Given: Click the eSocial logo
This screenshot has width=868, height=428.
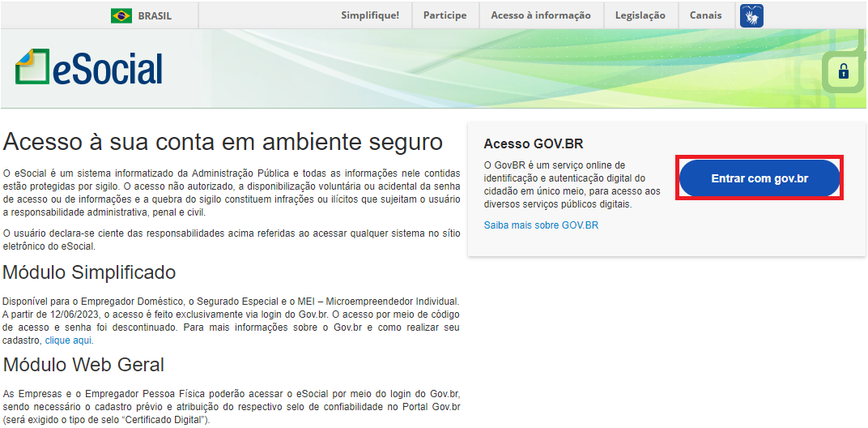Looking at the screenshot, I should click(88, 67).
